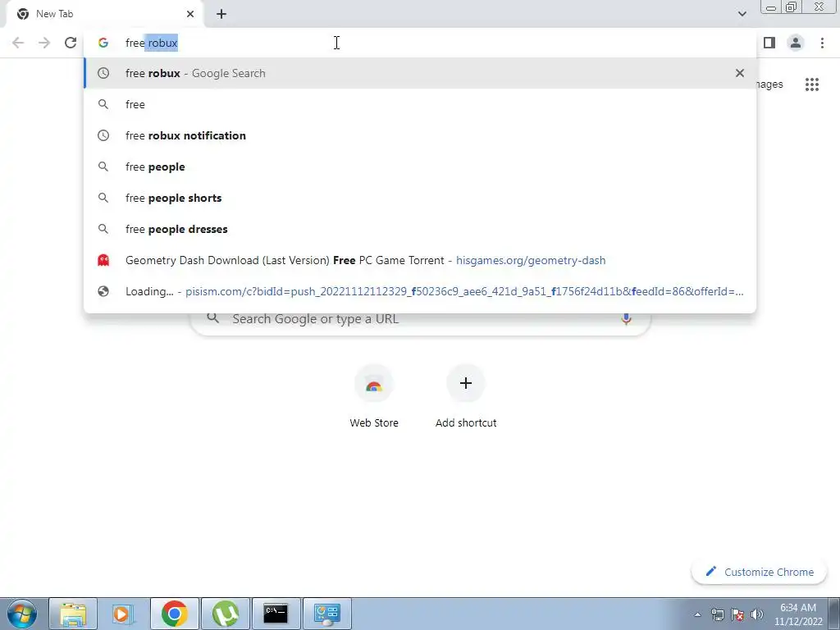Viewport: 840px width, 630px height.
Task: Click the voice search microphone
Action: click(626, 319)
